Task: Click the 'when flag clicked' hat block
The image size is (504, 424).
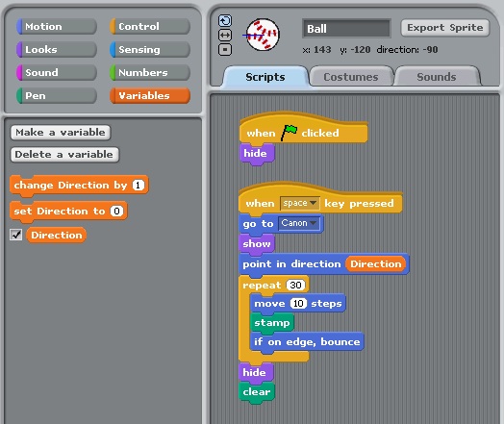Action: click(303, 128)
